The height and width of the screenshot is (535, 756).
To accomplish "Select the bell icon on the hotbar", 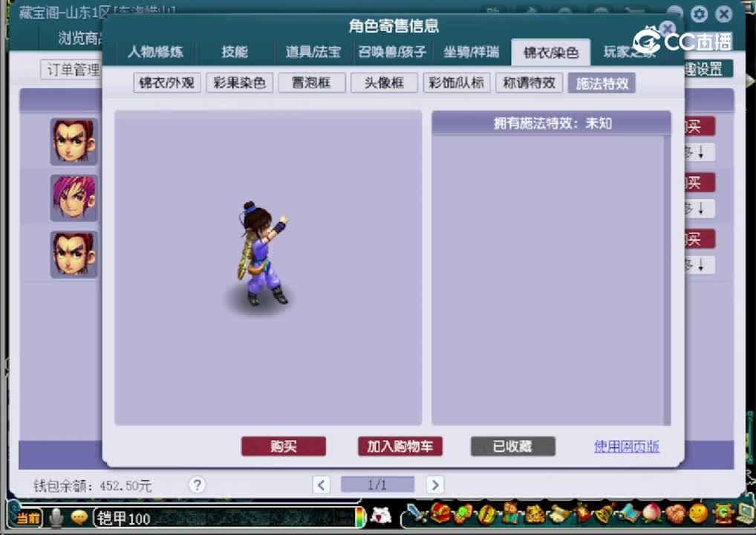I will pos(603,518).
